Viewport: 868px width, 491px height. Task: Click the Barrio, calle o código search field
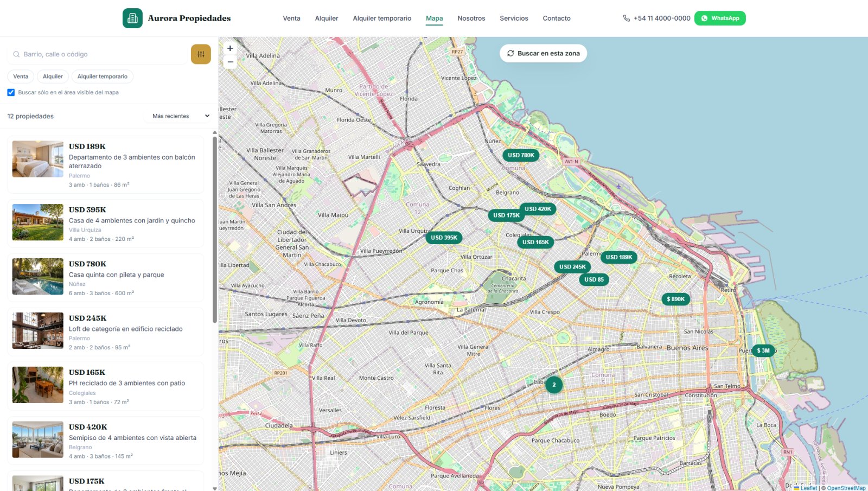[x=98, y=54]
